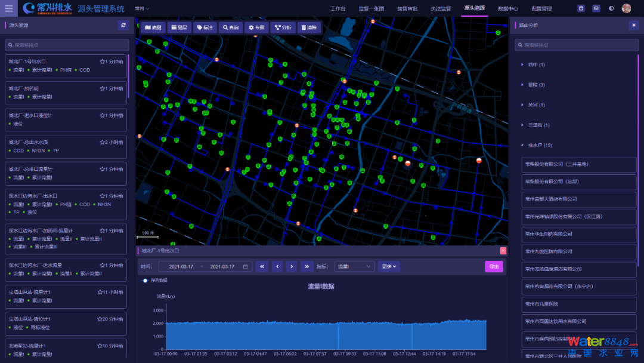The width and height of the screenshot is (644, 363).
Task: Click the user avatar in top-right
Action: pyautogui.click(x=626, y=8)
